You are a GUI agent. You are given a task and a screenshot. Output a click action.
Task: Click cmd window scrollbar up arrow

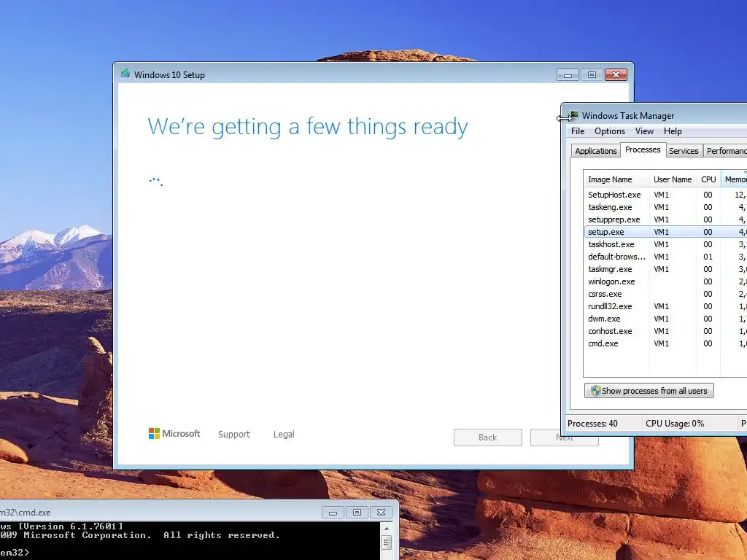point(387,528)
